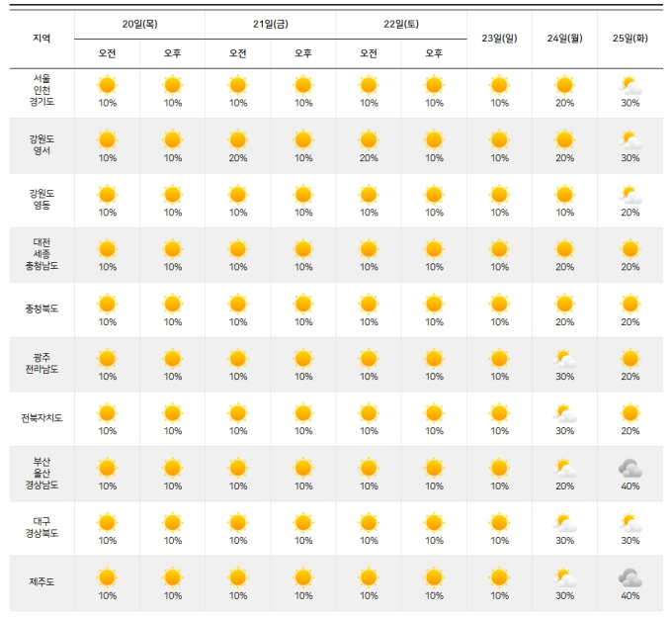Click the 22일(토) date column header
Viewport: 672px width, 618px height.
401,24
